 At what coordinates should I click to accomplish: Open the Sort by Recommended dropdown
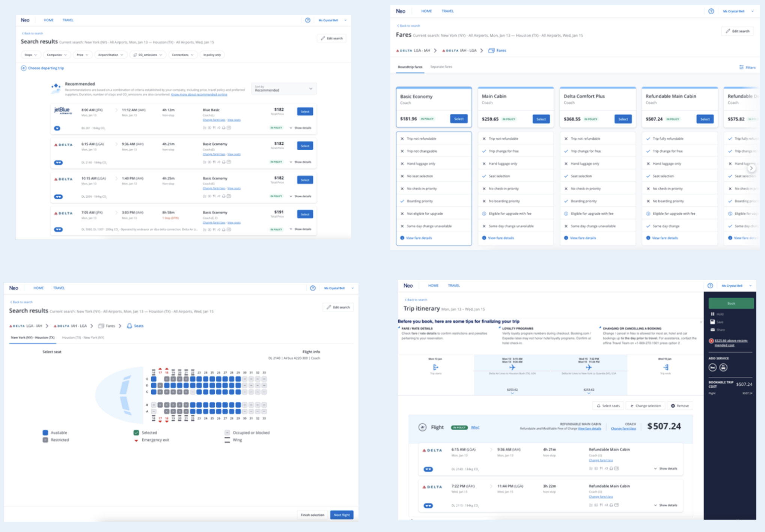pyautogui.click(x=284, y=89)
